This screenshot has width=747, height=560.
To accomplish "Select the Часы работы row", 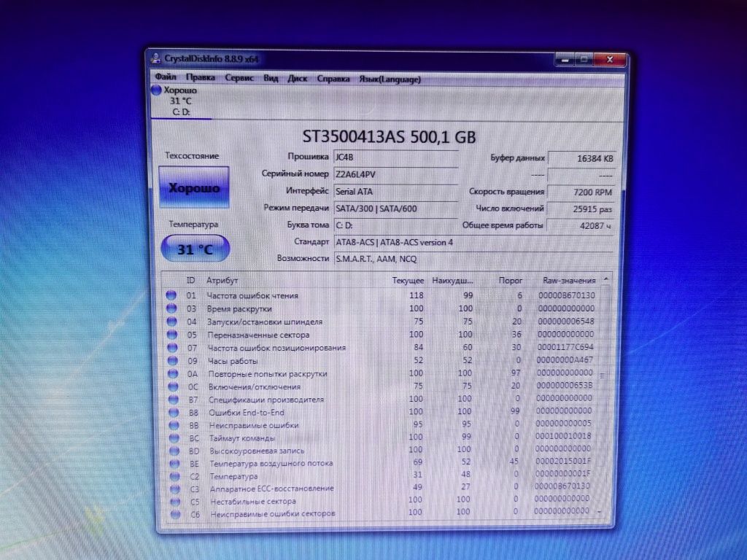I will 381,360.
